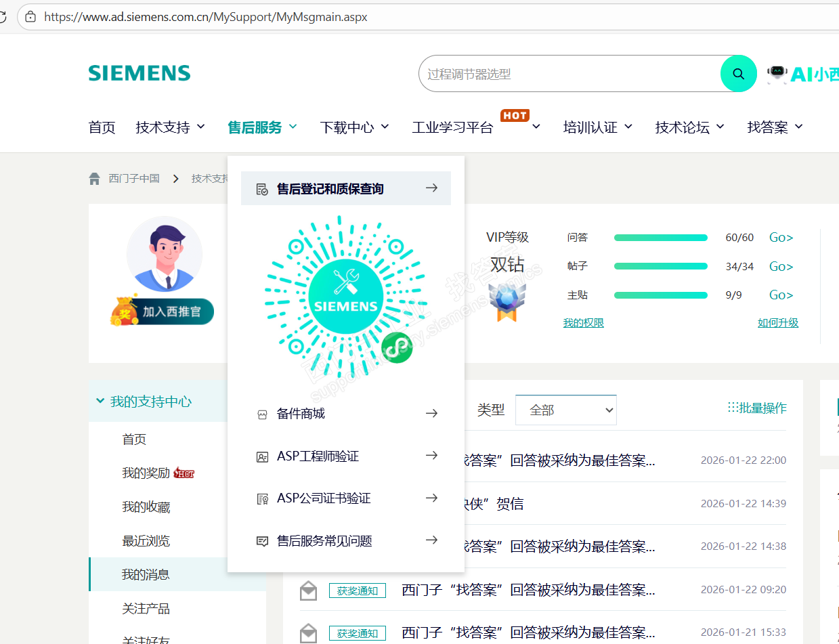Expand the 培训认证 menu chevron

[628, 127]
